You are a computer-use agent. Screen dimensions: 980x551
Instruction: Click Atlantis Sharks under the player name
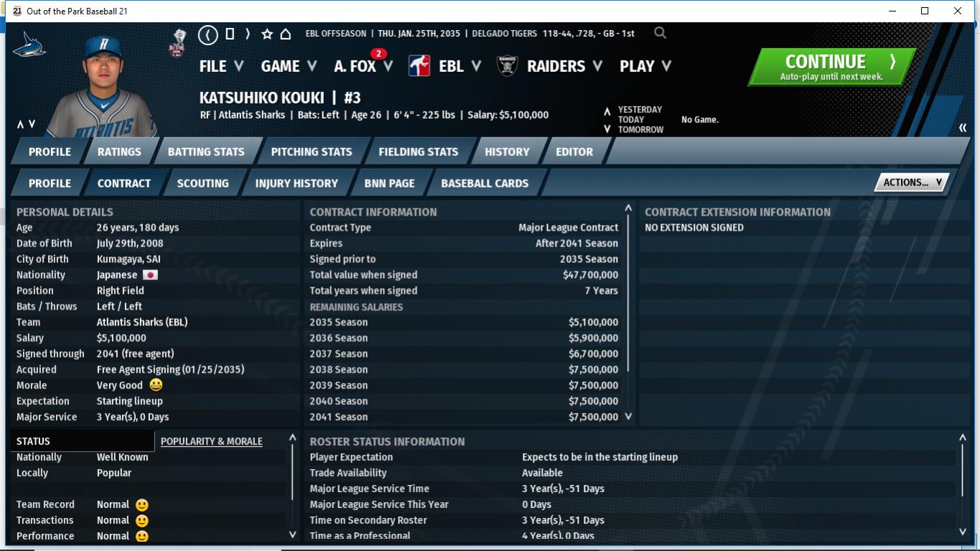252,115
